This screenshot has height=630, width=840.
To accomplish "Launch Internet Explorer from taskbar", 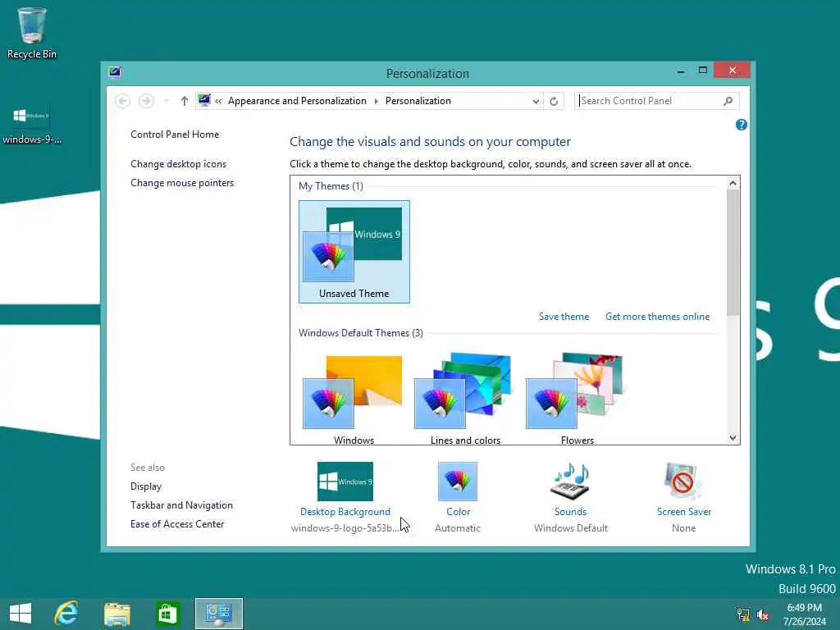I will coord(66,614).
